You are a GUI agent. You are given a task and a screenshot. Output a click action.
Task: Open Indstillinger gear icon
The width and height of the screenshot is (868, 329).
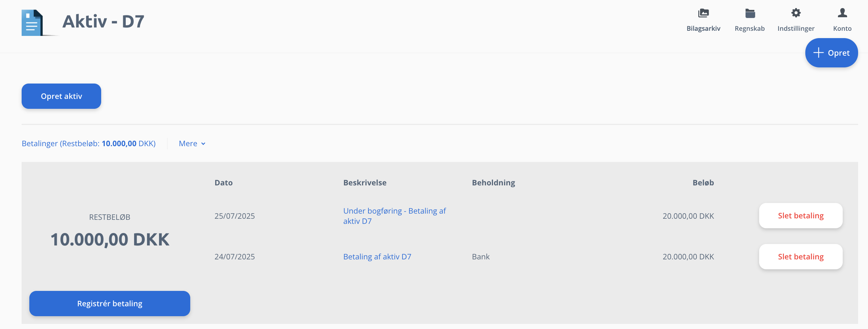coord(796,13)
